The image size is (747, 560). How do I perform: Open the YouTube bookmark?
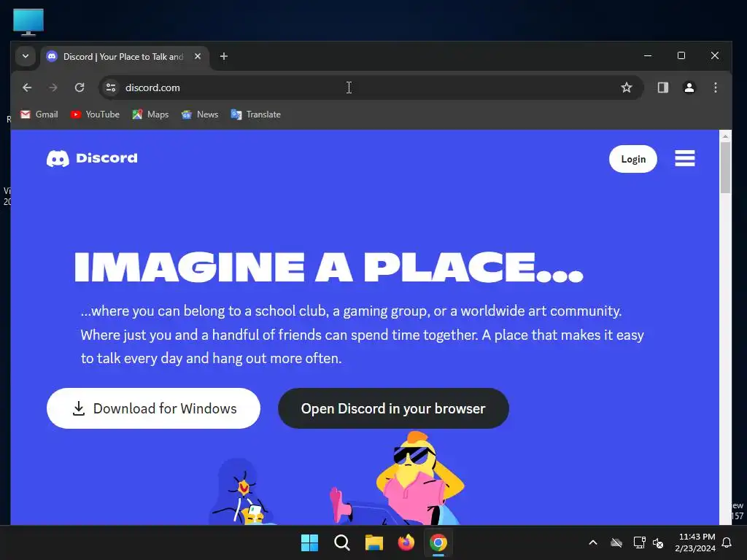point(95,114)
